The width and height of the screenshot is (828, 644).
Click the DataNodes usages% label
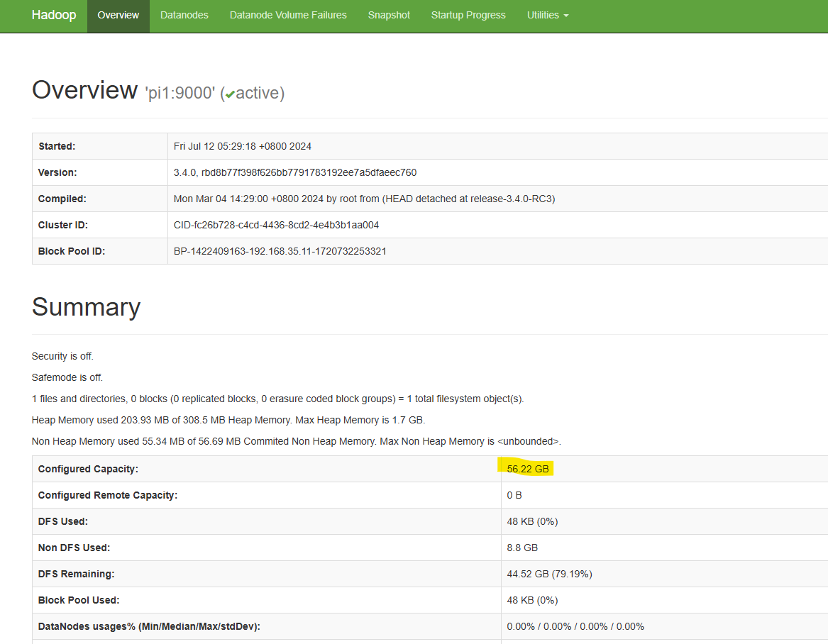pyautogui.click(x=149, y=626)
